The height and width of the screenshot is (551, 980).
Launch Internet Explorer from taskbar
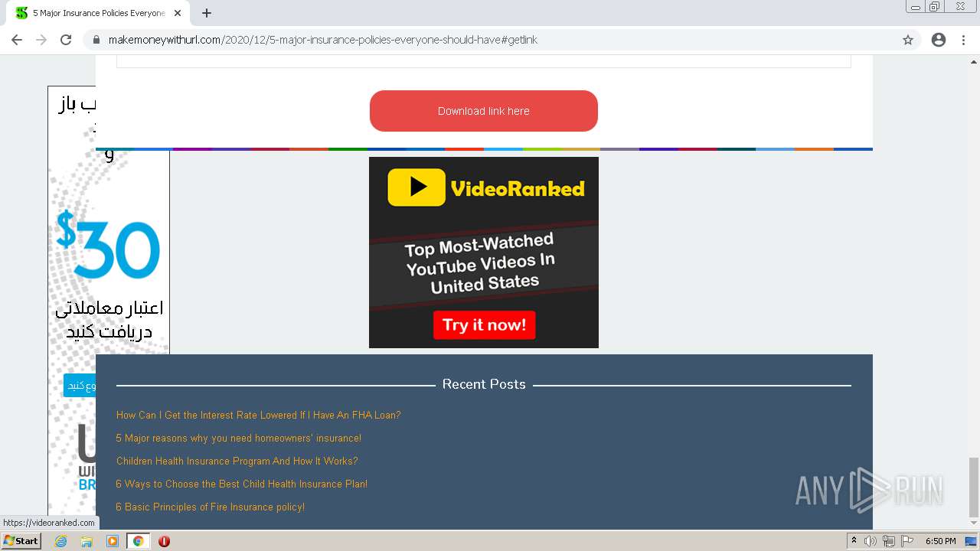pyautogui.click(x=60, y=541)
